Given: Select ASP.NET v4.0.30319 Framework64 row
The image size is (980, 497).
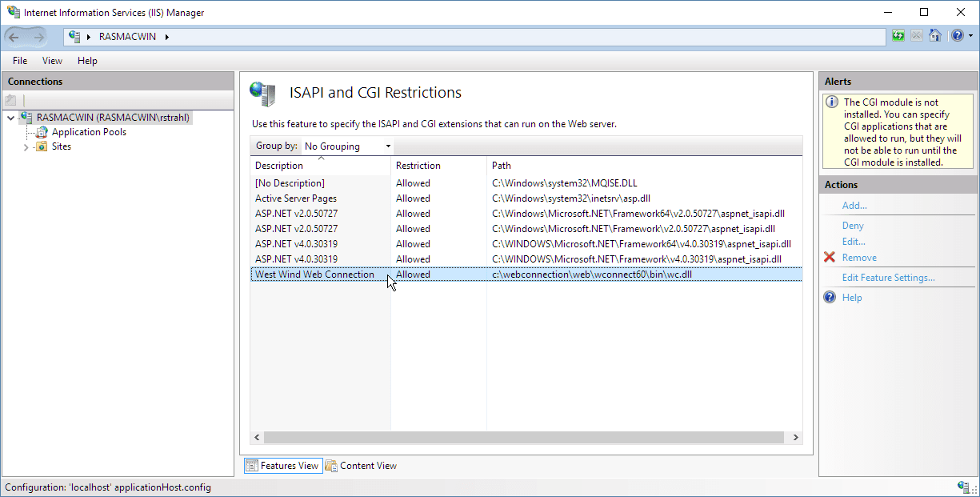Looking at the screenshot, I should click(x=526, y=244).
